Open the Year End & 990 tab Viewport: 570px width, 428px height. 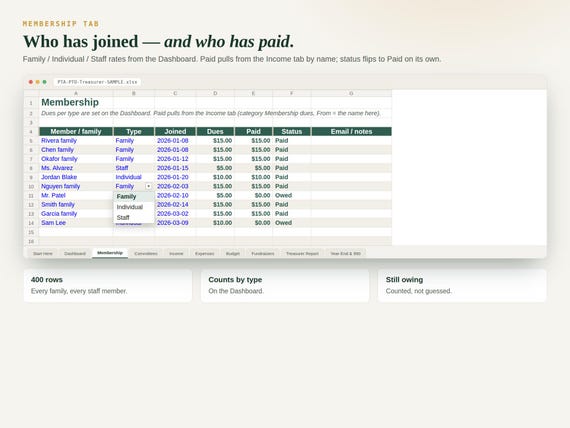(345, 253)
